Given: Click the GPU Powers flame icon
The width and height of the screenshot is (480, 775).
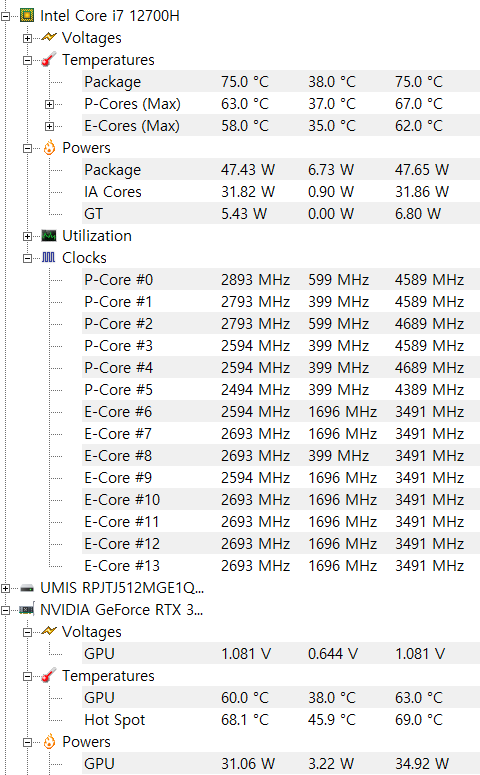Looking at the screenshot, I should pyautogui.click(x=49, y=741).
